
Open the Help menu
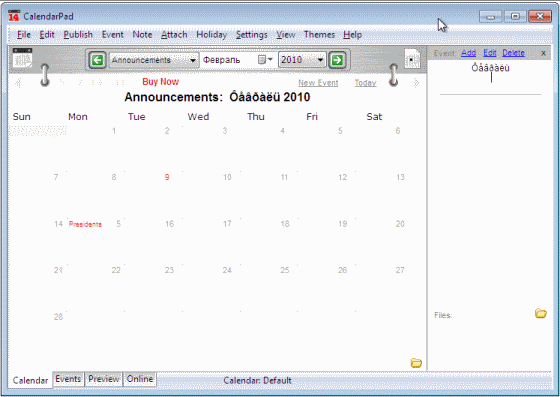(352, 35)
